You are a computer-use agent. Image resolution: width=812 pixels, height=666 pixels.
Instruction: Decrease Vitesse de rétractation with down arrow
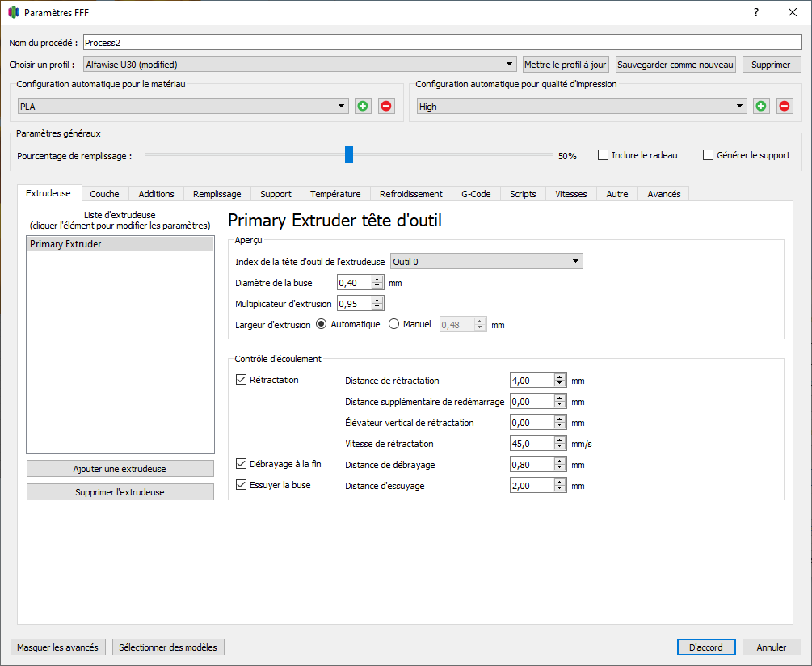click(x=560, y=447)
